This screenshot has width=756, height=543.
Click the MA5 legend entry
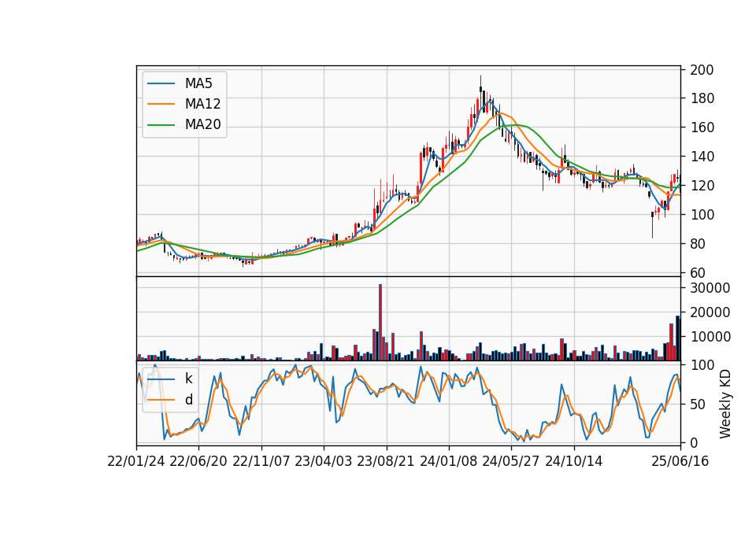tap(184, 83)
